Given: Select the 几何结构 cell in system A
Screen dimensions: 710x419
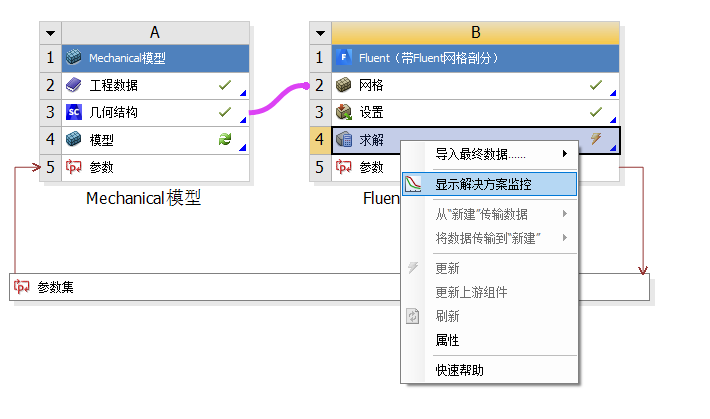Looking at the screenshot, I should click(150, 112).
